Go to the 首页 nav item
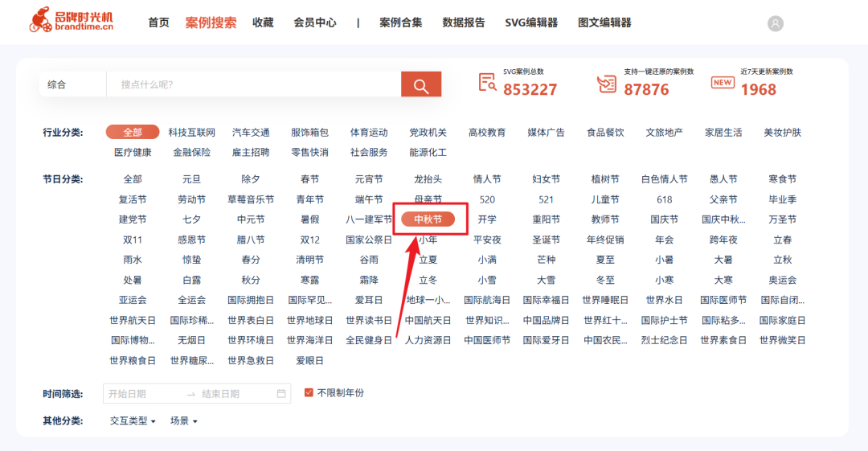868x451 pixels. (158, 23)
